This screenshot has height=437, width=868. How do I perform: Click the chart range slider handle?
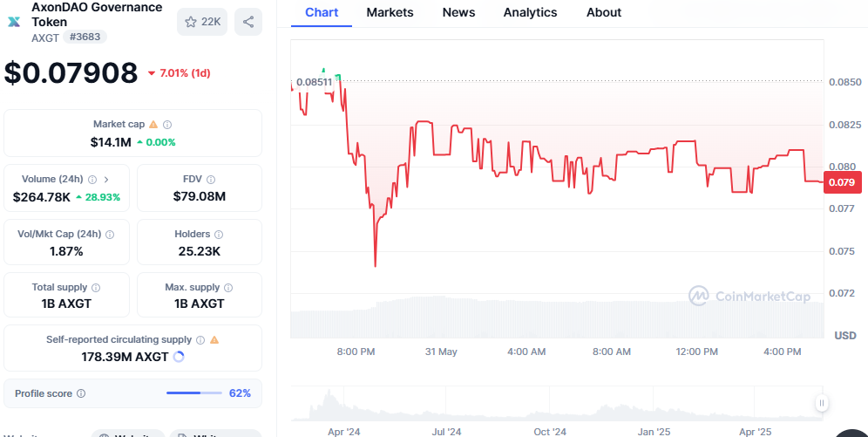click(821, 402)
